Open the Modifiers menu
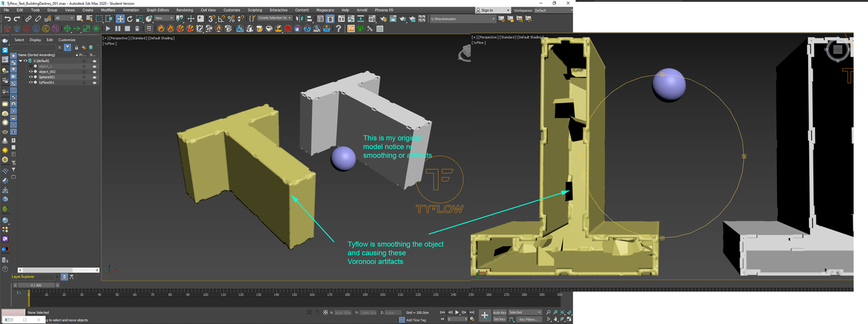The image size is (868, 324). (x=108, y=10)
